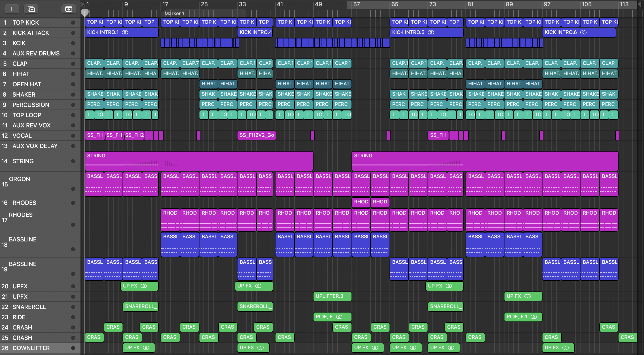Click loop icon on RIDE, E region
Image resolution: width=644 pixels, height=355 pixels.
(339, 317)
